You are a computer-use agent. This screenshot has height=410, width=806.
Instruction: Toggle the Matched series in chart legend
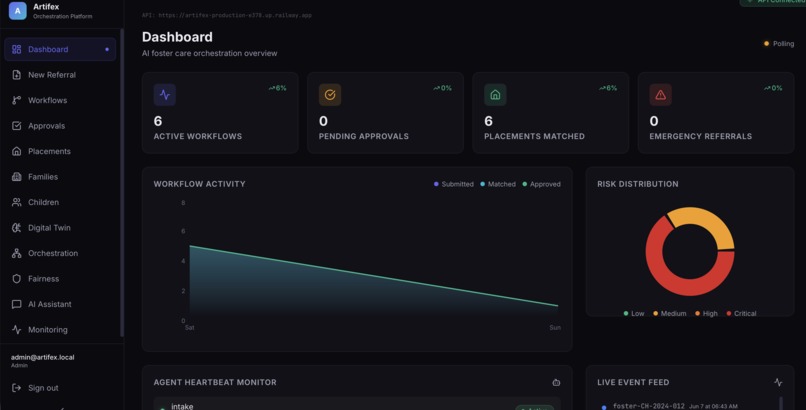498,184
